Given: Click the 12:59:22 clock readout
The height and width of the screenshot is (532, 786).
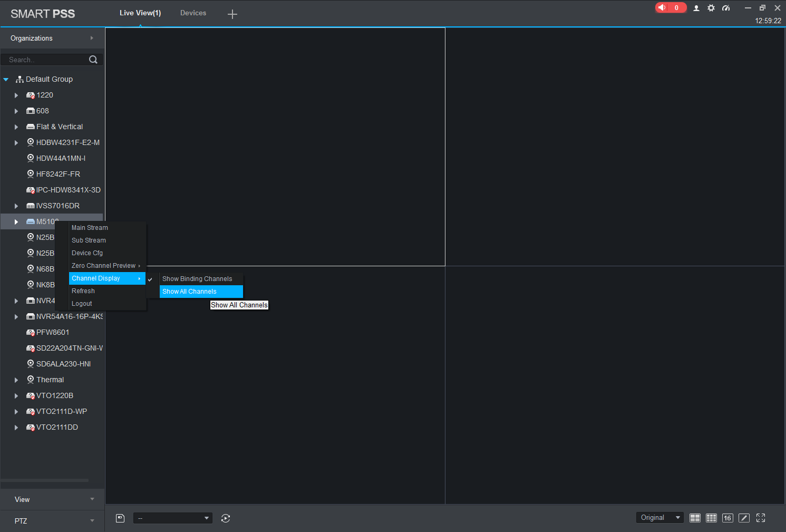Looking at the screenshot, I should click(x=768, y=21).
